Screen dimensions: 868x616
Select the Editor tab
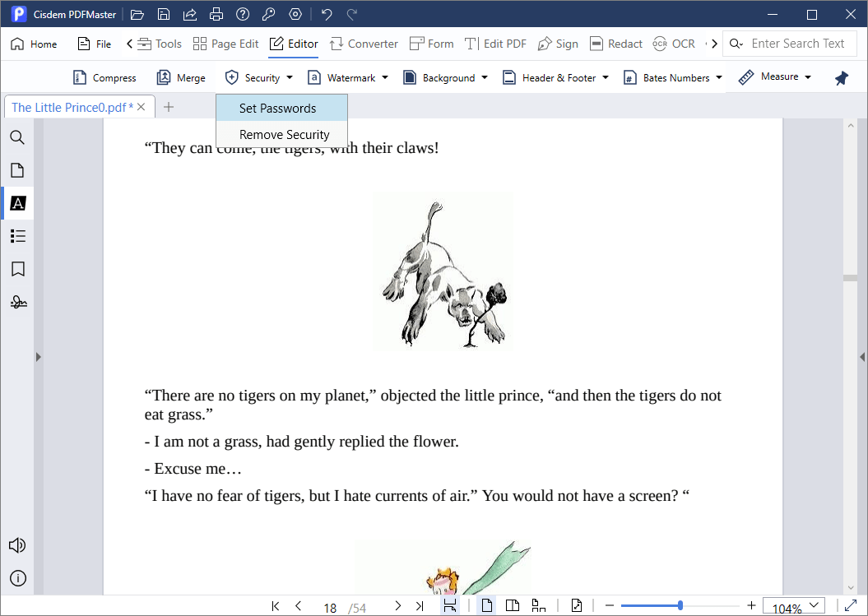pyautogui.click(x=294, y=44)
